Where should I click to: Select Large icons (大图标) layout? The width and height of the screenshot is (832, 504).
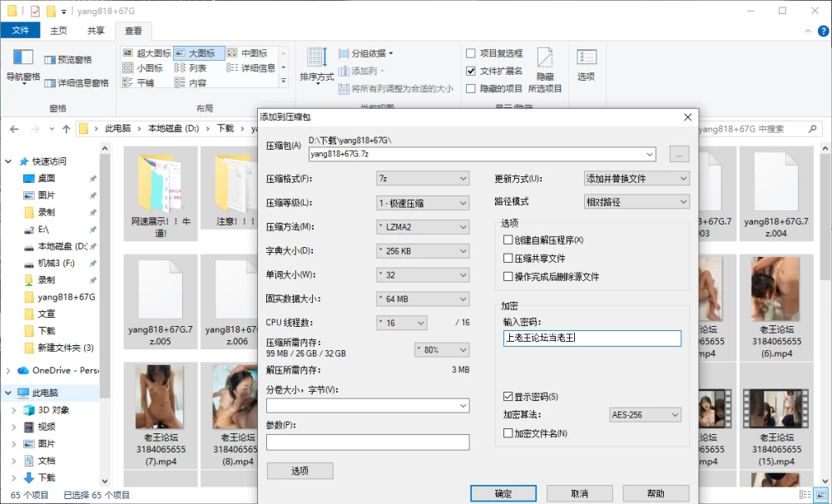click(199, 53)
